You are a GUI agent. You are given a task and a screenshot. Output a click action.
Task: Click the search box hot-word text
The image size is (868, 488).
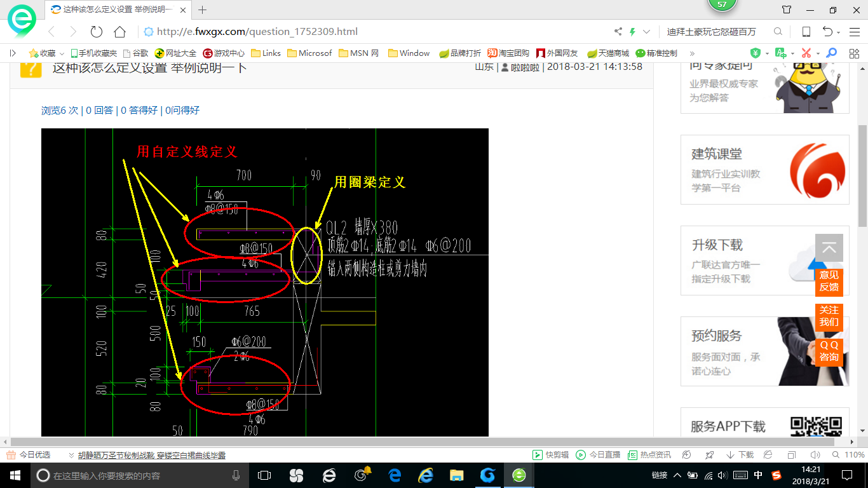712,32
